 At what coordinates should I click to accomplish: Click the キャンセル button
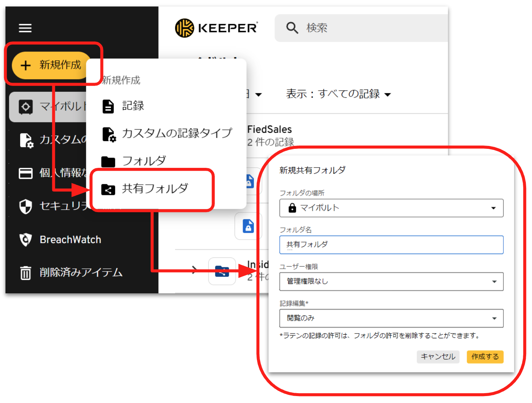[x=438, y=357]
